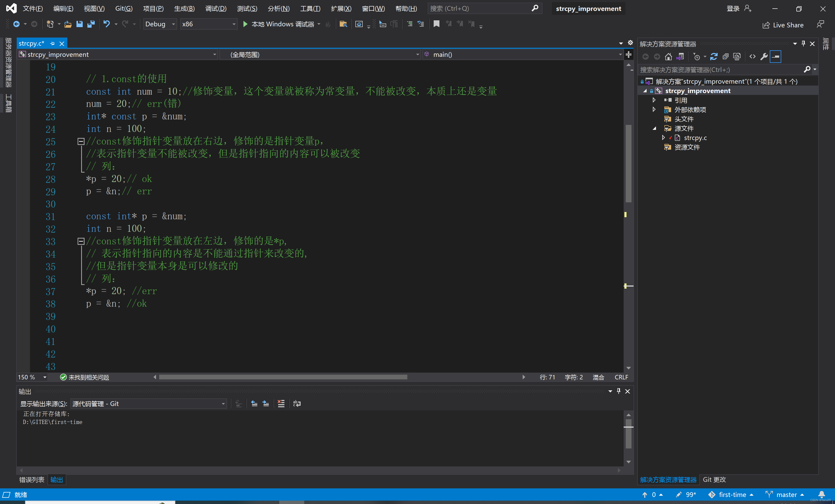Click the Undo arrow icon
This screenshot has width=835, height=504.
(106, 24)
